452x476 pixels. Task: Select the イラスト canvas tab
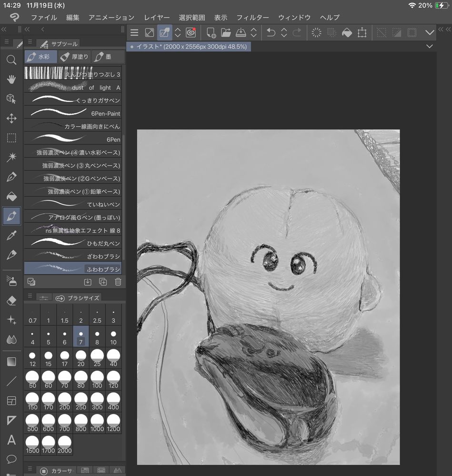point(189,47)
